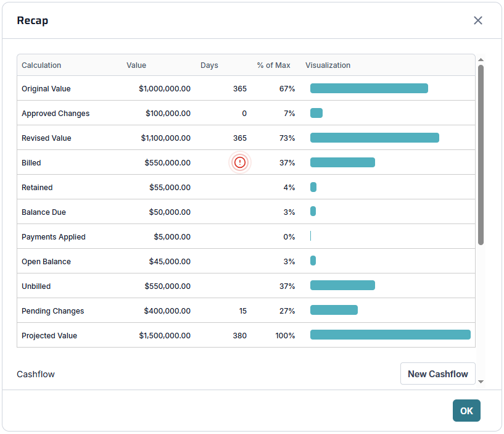Click the New Cashflow button
Image resolution: width=504 pixels, height=434 pixels.
437,373
